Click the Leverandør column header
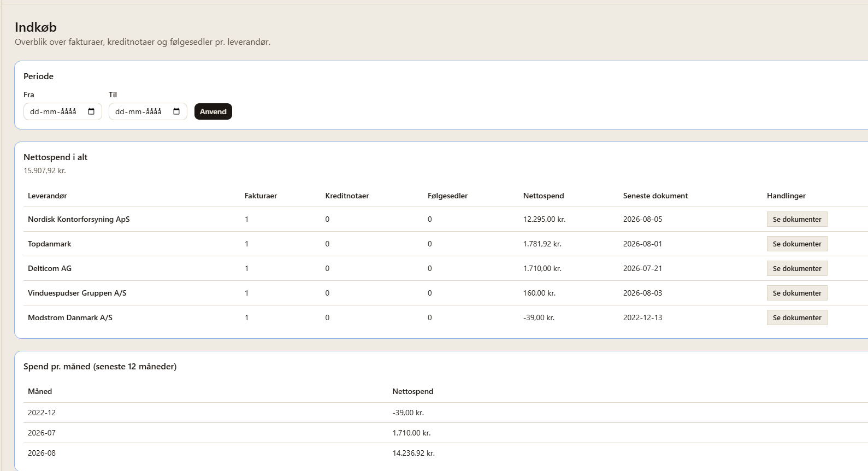The height and width of the screenshot is (471, 868). [x=48, y=196]
